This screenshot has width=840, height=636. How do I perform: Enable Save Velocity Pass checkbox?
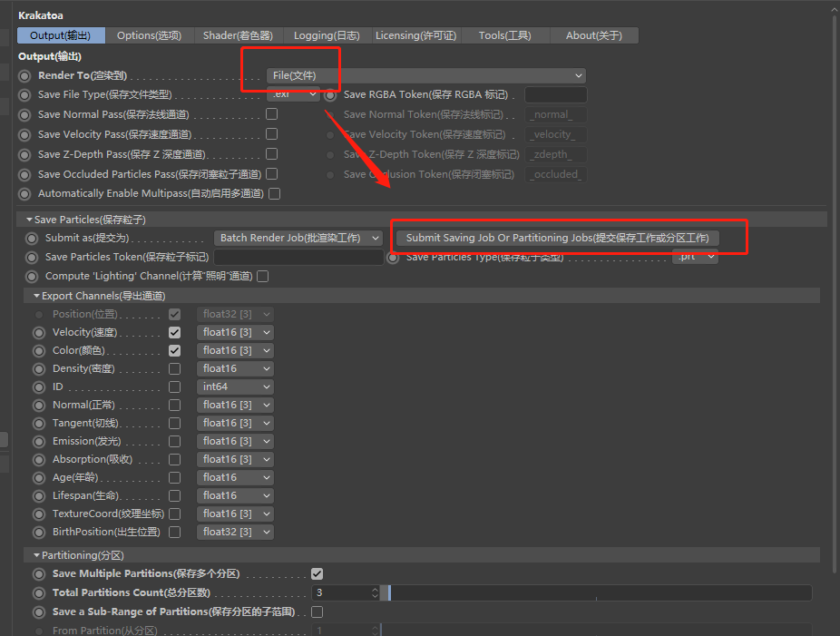pyautogui.click(x=272, y=134)
